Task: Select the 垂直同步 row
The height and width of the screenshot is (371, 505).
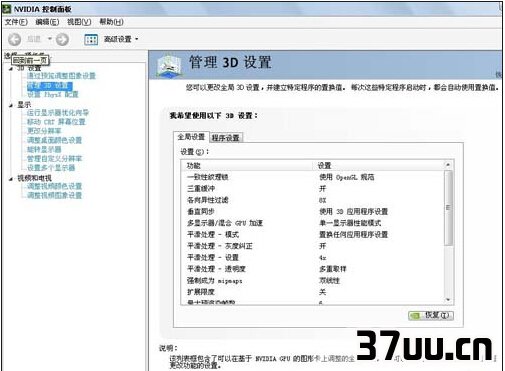Action: pyautogui.click(x=313, y=212)
